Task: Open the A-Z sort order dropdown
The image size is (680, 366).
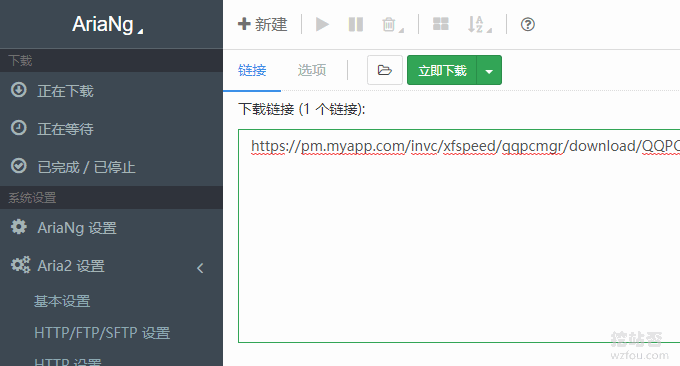Action: pyautogui.click(x=480, y=24)
